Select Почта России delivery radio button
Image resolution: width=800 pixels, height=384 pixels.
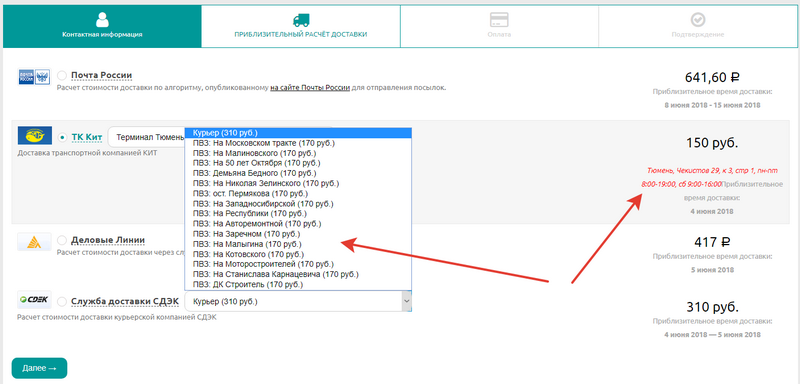click(x=62, y=75)
